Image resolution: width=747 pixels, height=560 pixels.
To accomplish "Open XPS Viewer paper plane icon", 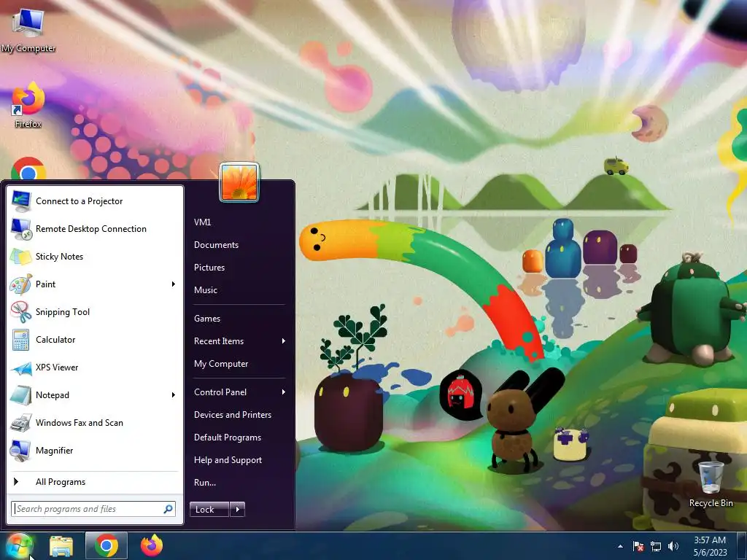I will [x=21, y=367].
